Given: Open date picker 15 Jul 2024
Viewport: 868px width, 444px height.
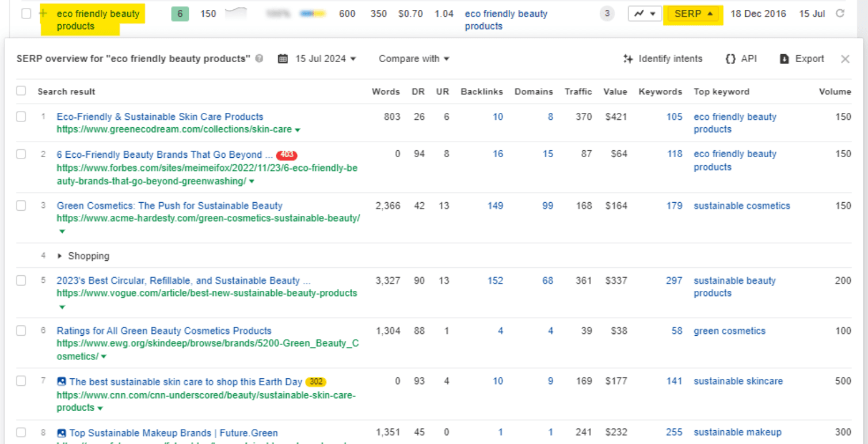Looking at the screenshot, I should 317,59.
